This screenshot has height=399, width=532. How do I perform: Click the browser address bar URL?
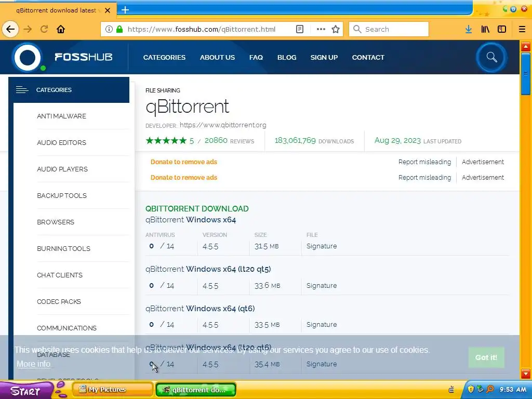[202, 29]
